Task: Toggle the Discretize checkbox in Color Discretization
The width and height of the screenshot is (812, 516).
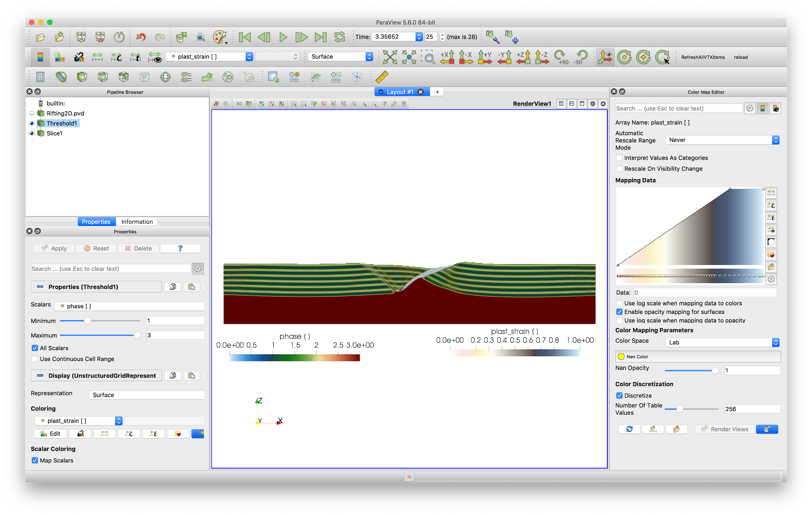Action: 619,397
